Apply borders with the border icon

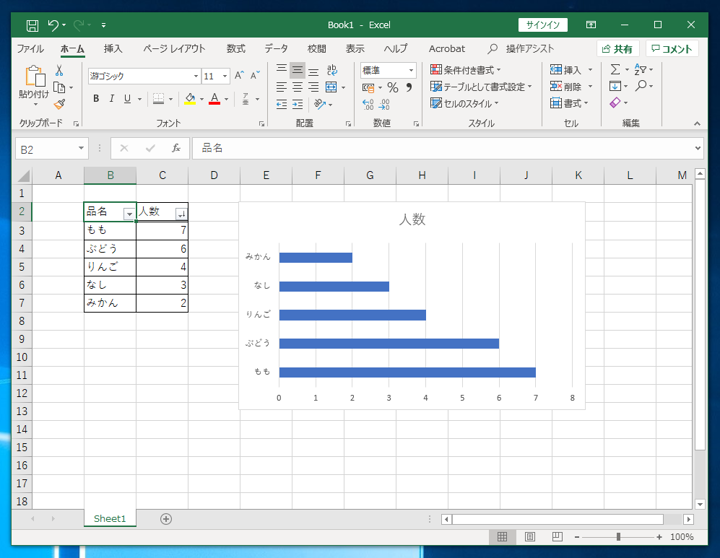click(158, 99)
